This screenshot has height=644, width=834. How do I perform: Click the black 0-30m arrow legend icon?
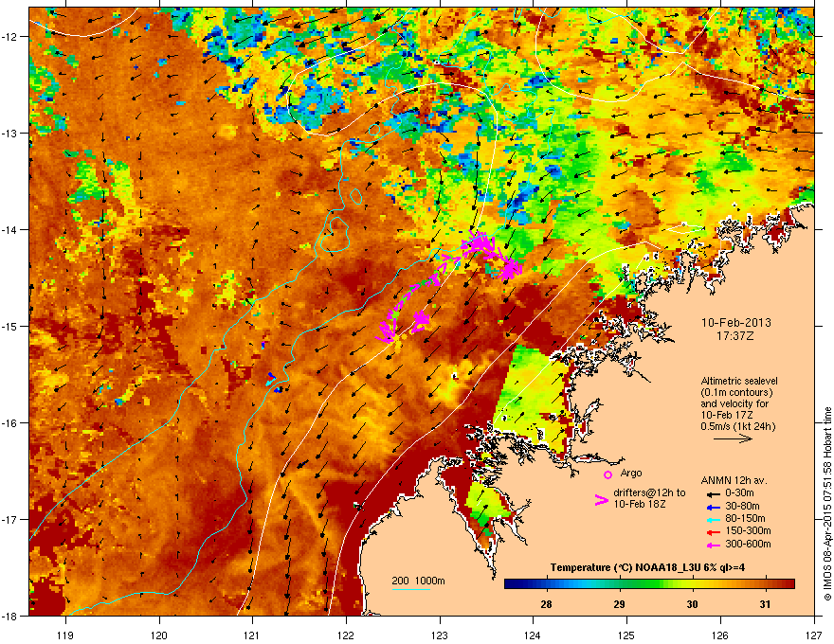713,493
